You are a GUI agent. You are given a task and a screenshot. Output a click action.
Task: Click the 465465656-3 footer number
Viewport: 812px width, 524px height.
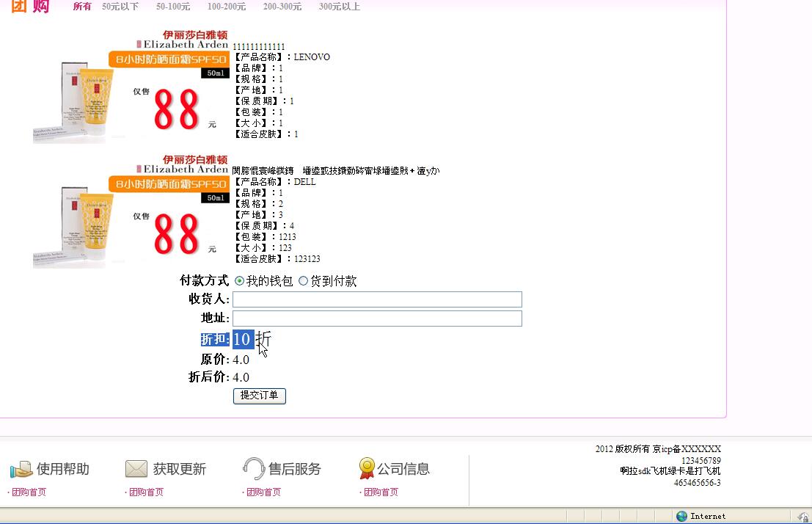(697, 483)
